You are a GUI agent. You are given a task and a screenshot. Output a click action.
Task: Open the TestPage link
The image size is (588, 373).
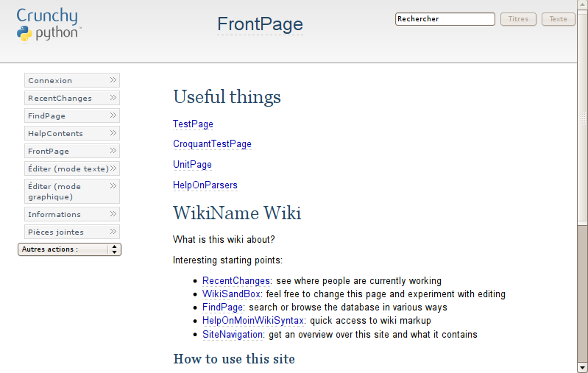[193, 124]
